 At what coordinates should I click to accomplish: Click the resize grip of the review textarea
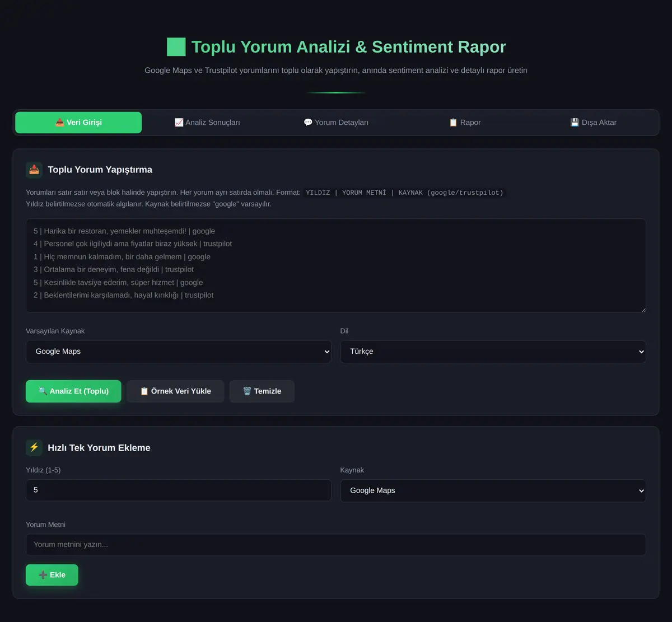click(x=643, y=310)
